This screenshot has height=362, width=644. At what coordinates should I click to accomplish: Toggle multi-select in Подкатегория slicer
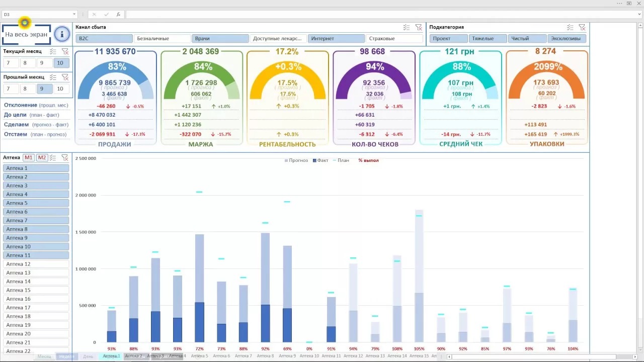click(570, 27)
